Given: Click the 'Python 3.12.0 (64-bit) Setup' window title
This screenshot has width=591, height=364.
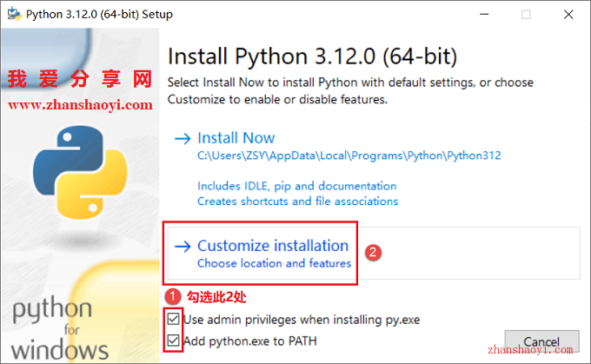Looking at the screenshot, I should pyautogui.click(x=99, y=14).
